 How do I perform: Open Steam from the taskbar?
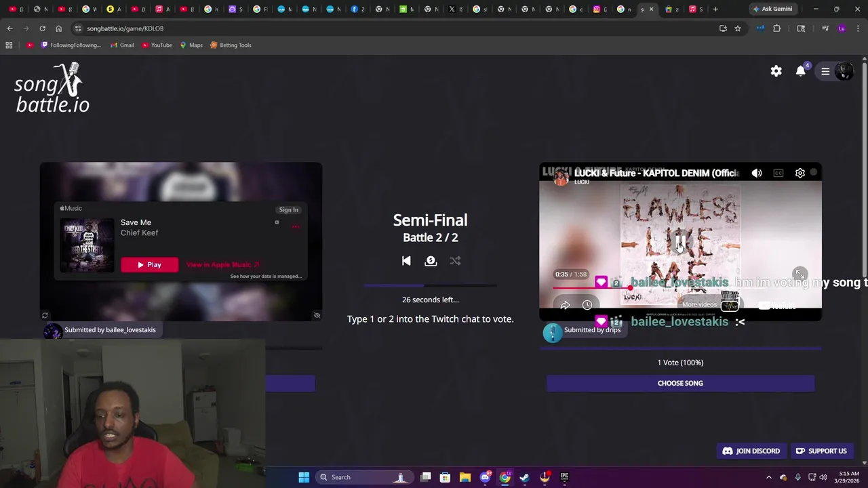[524, 477]
